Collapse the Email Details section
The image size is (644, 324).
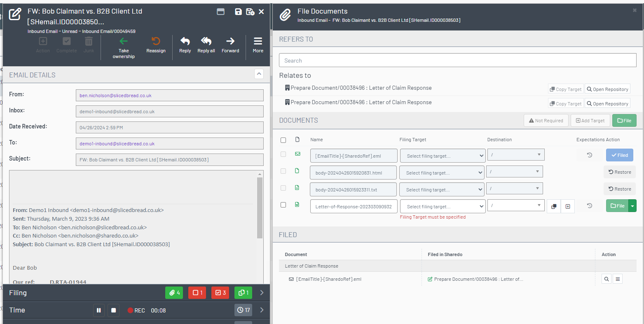[259, 74]
